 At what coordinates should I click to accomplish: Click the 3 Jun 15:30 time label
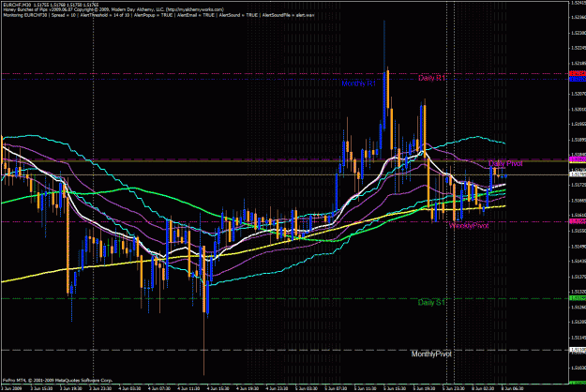(x=41, y=388)
